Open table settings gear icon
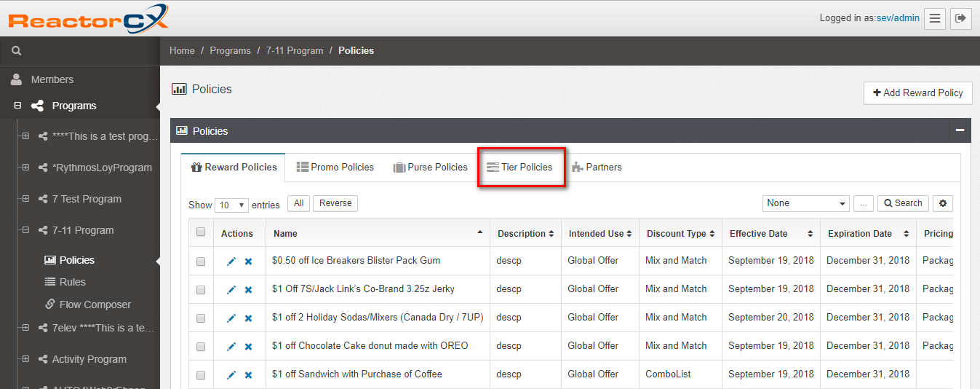The width and height of the screenshot is (980, 389). tap(944, 203)
